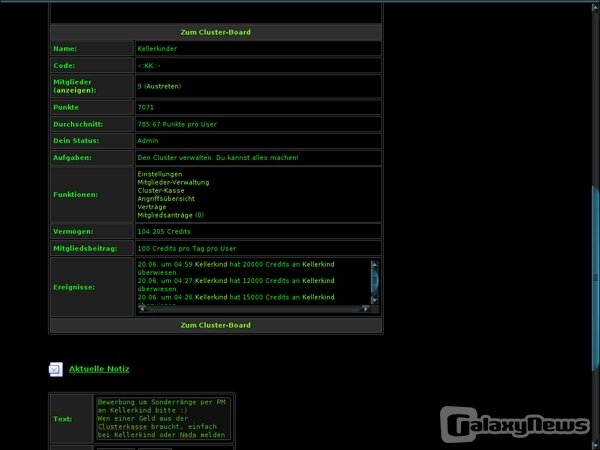Open the top Zum Cluster-Board link
Image resolution: width=600 pixels, height=450 pixels.
[x=215, y=32]
